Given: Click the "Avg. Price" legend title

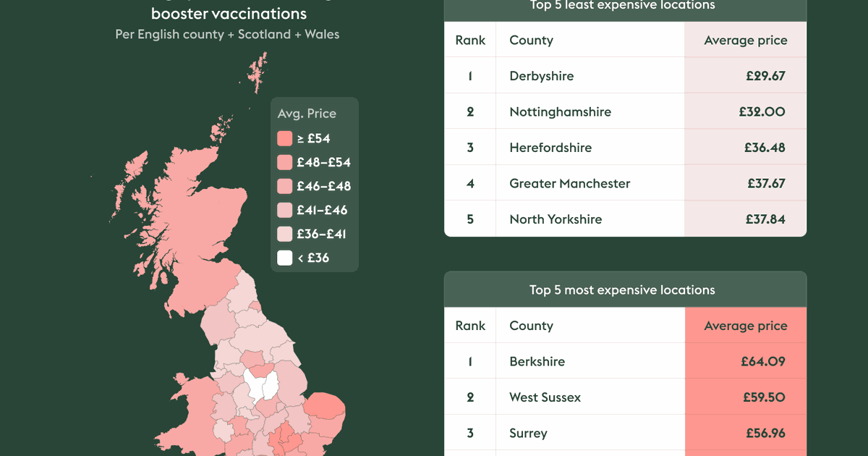Looking at the screenshot, I should click(x=307, y=114).
